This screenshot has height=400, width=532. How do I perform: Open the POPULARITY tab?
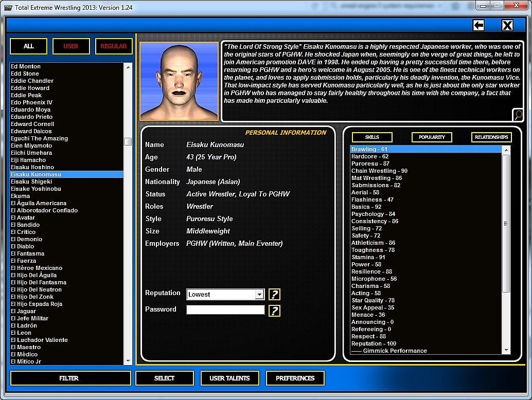coord(432,137)
